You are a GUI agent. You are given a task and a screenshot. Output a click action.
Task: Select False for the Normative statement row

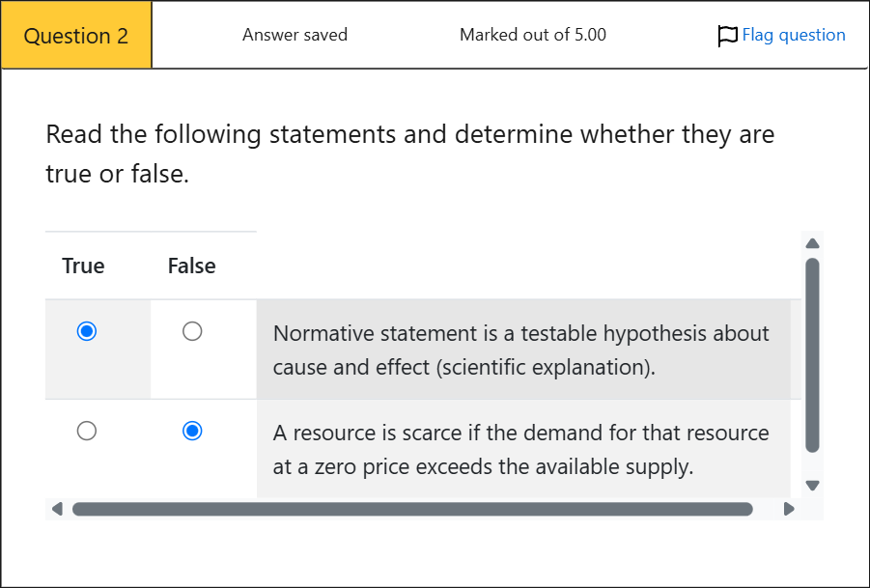pos(192,332)
